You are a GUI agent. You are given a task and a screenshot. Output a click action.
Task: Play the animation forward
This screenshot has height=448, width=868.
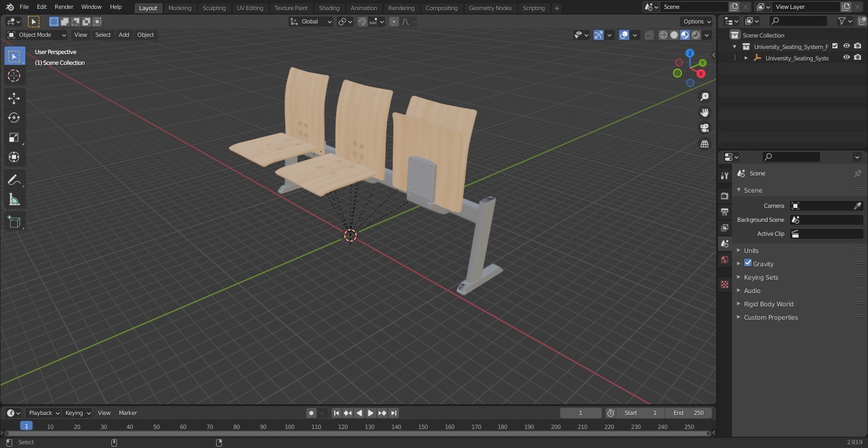[x=370, y=413]
